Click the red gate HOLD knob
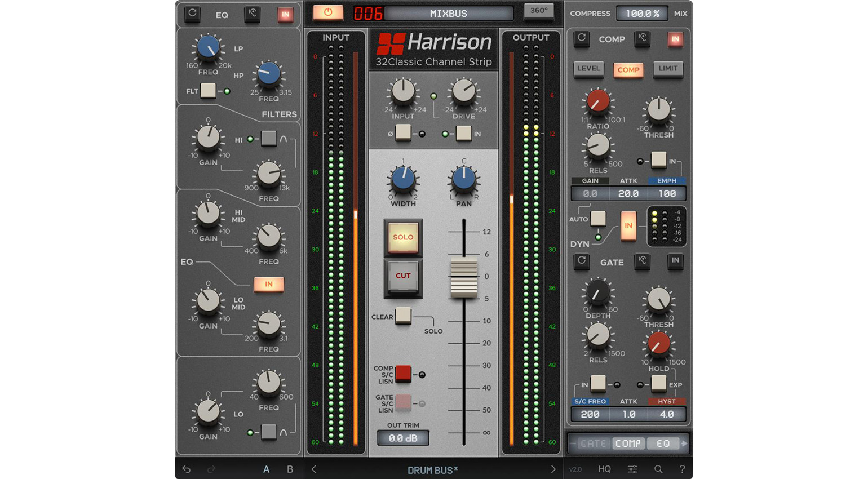868x479 pixels. click(658, 343)
